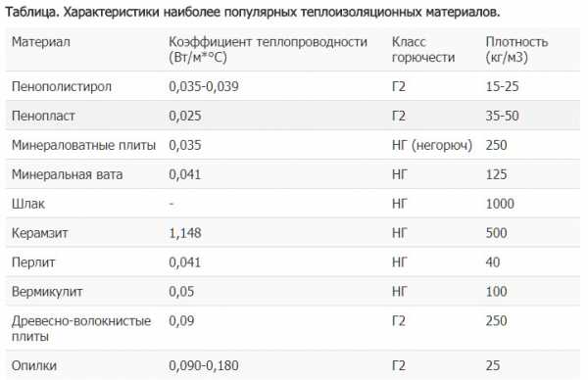Select the 'Вермикулит' material cell
The width and height of the screenshot is (588, 380).
pyautogui.click(x=47, y=292)
